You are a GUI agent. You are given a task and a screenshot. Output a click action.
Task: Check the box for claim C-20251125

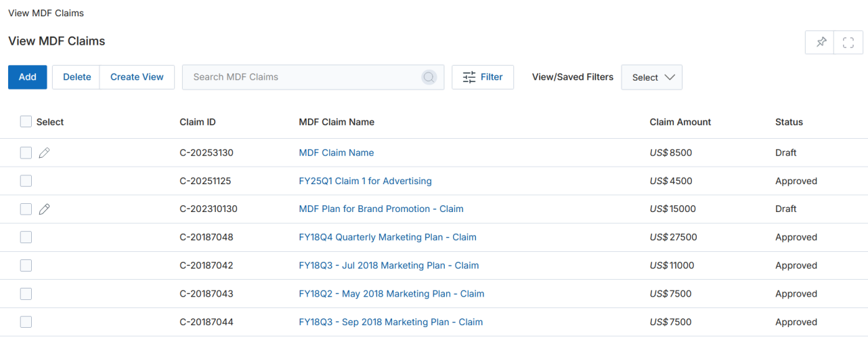[26, 181]
